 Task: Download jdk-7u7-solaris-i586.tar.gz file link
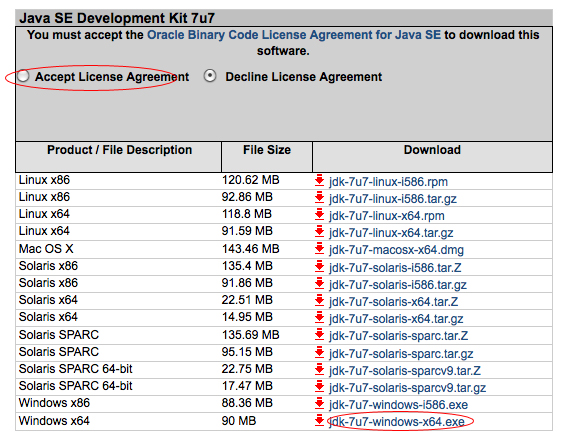tap(398, 285)
